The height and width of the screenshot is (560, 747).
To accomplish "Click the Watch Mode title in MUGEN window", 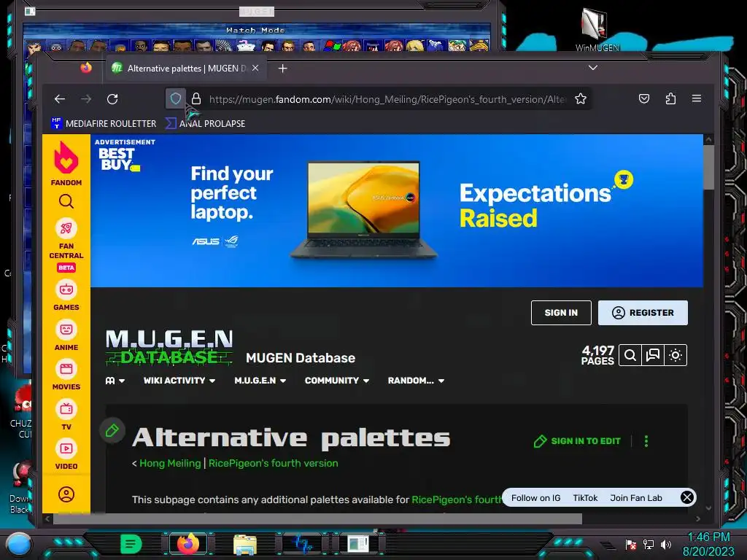I will coord(255,30).
